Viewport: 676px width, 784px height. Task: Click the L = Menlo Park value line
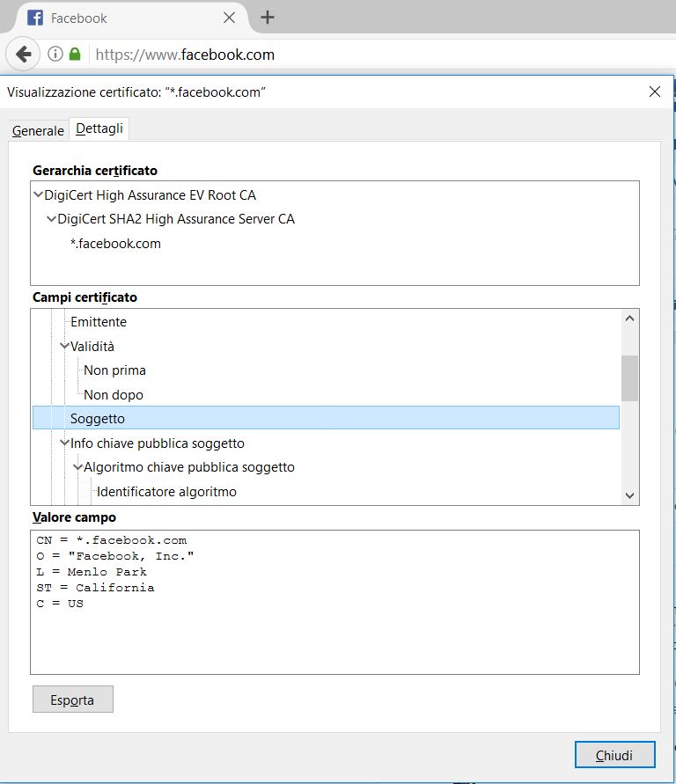92,572
